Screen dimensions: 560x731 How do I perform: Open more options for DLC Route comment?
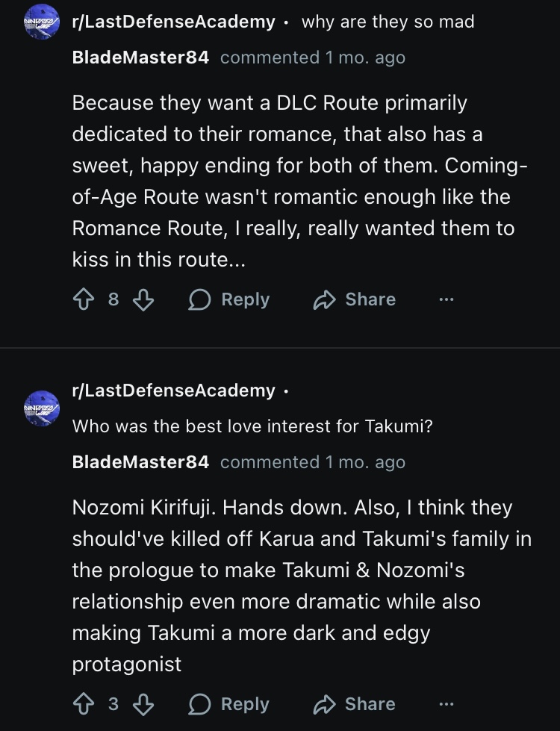click(x=446, y=300)
